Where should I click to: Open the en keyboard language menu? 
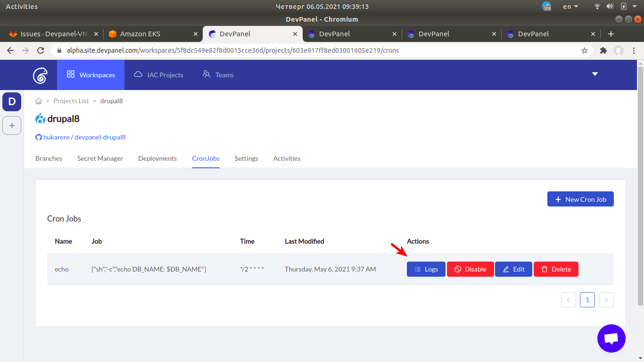[x=570, y=7]
